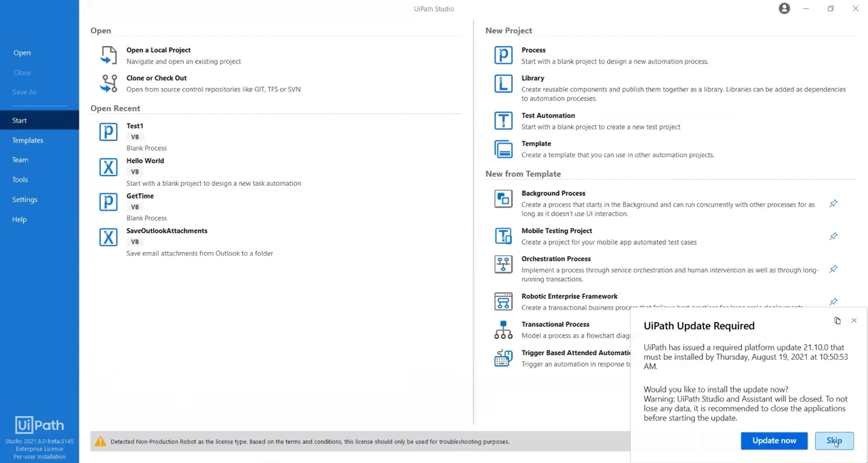Pin the Orchestration Process template

click(x=833, y=269)
